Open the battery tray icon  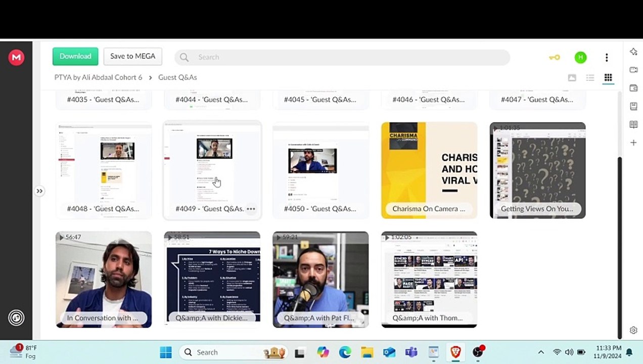581,352
